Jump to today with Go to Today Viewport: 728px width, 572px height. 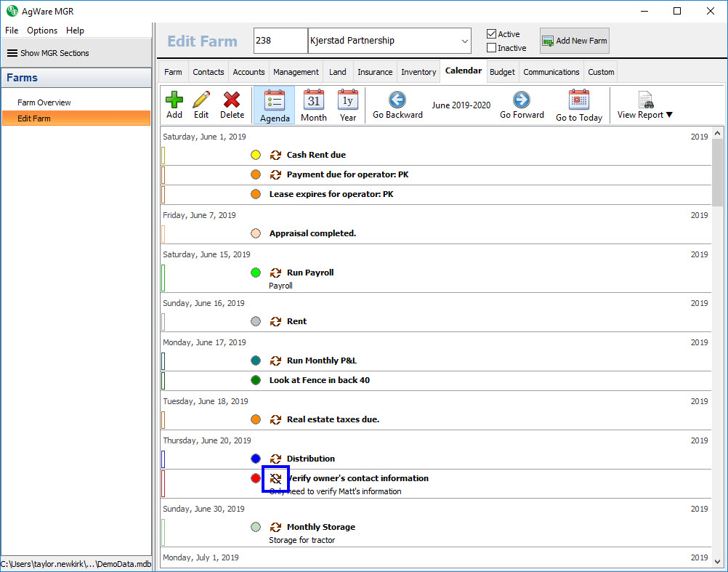(x=578, y=100)
